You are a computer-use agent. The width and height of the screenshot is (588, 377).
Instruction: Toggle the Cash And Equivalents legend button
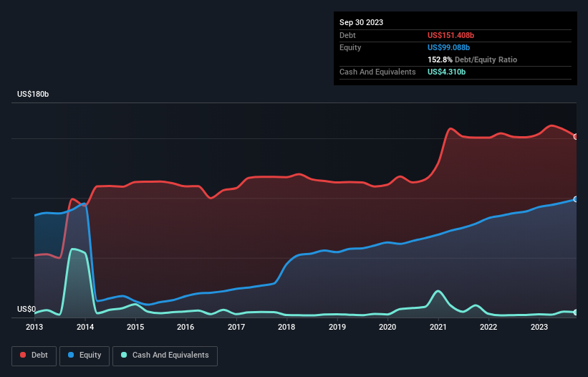coord(165,355)
